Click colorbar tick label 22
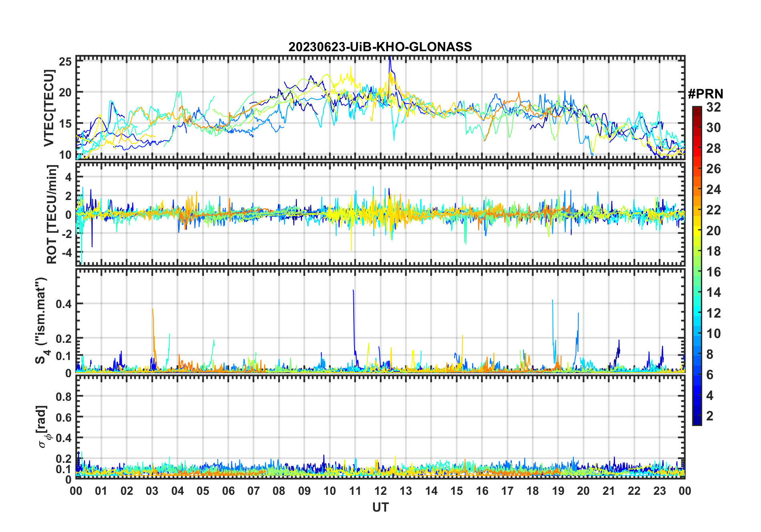The image size is (761, 532). click(x=713, y=210)
